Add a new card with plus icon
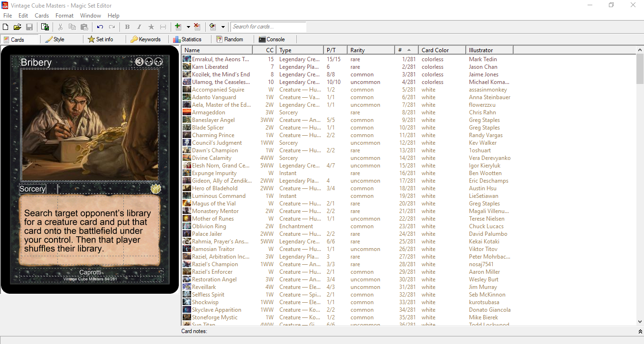644x344 pixels. click(x=178, y=27)
